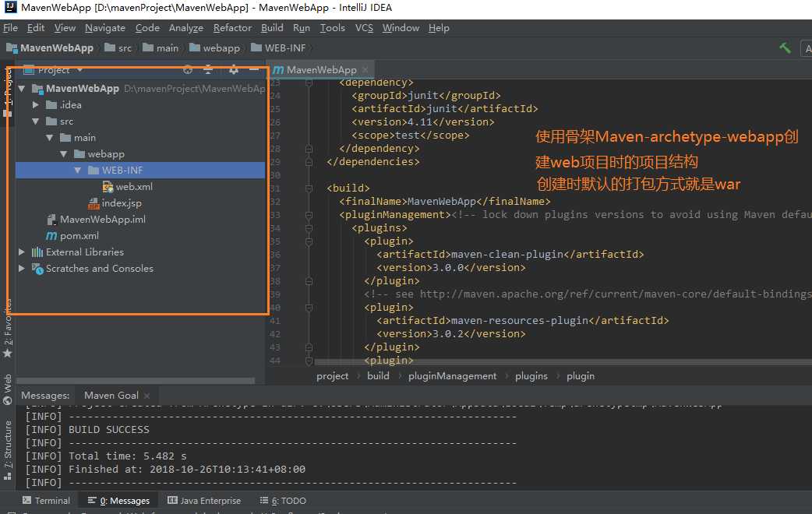
Task: Collapse the main folder
Action: 50,138
